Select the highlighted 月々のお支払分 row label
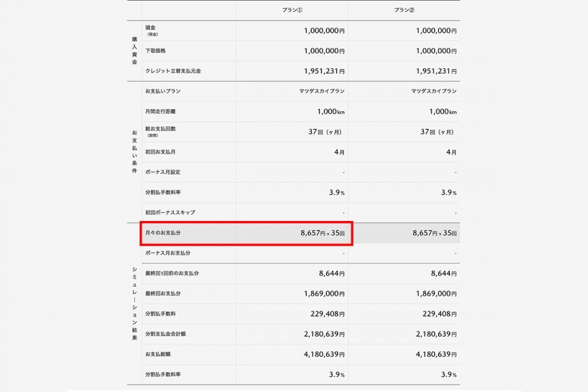Image resolution: width=588 pixels, height=392 pixels. click(x=163, y=233)
